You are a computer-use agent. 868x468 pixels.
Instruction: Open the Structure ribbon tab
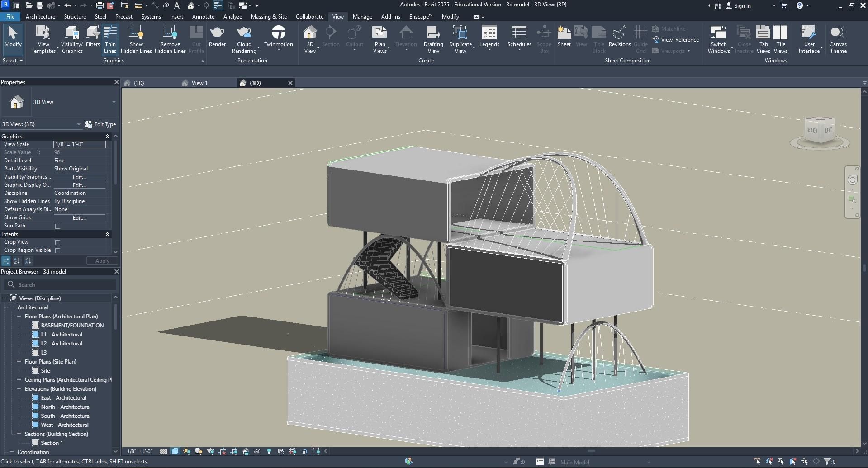click(75, 17)
